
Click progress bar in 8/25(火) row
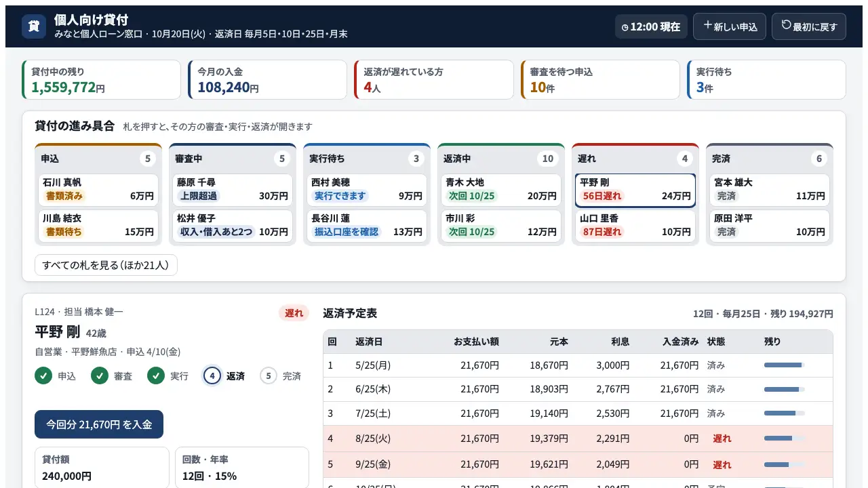tap(785, 439)
